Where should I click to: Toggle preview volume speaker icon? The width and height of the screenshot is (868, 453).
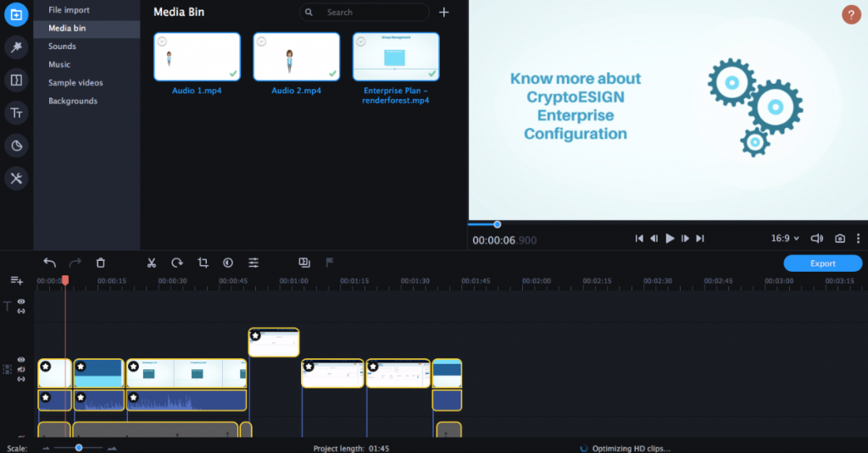(x=816, y=239)
